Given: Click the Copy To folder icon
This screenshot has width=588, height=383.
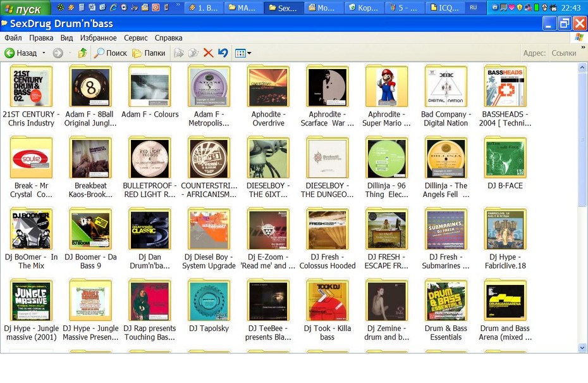Looking at the screenshot, I should (193, 53).
